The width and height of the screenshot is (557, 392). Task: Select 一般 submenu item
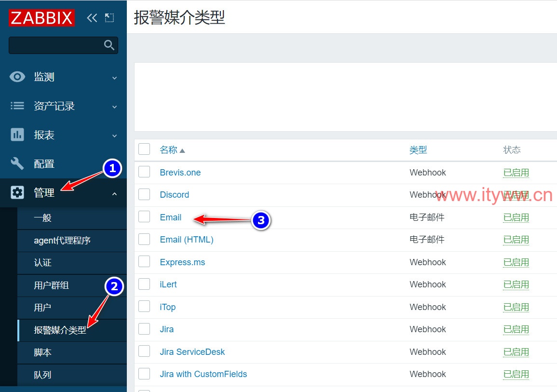click(72, 218)
